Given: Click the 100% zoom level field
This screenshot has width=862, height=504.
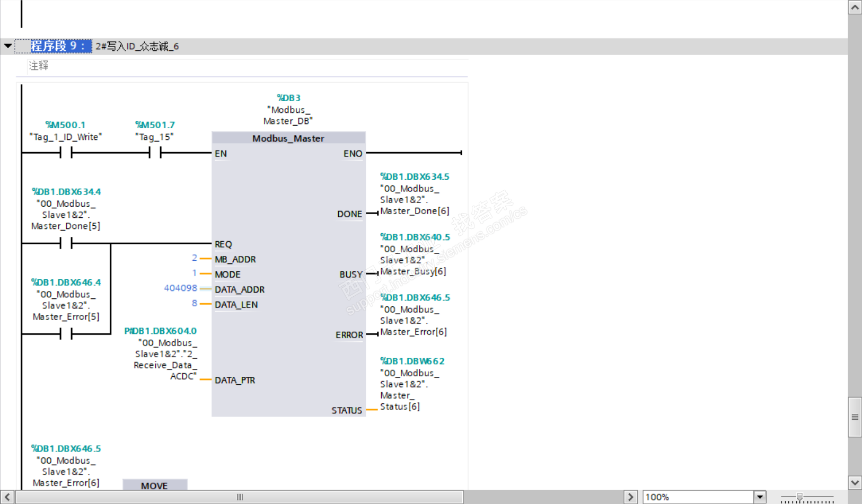Looking at the screenshot, I should 698,497.
